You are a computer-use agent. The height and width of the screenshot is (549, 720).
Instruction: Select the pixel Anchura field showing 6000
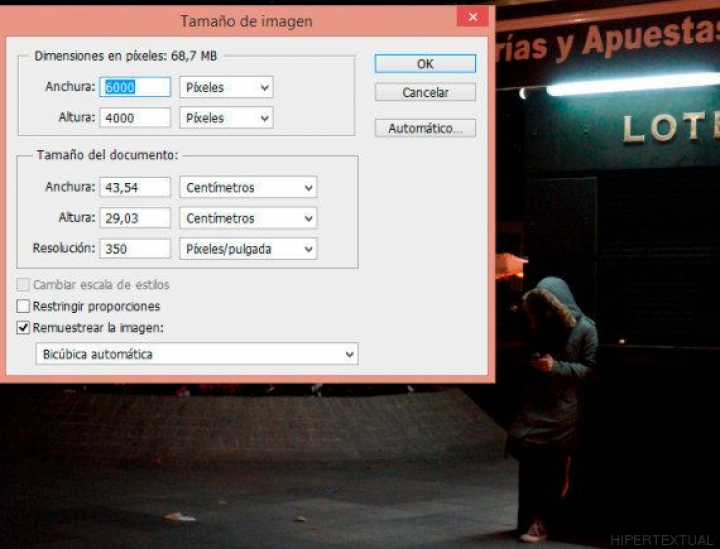pyautogui.click(x=135, y=87)
